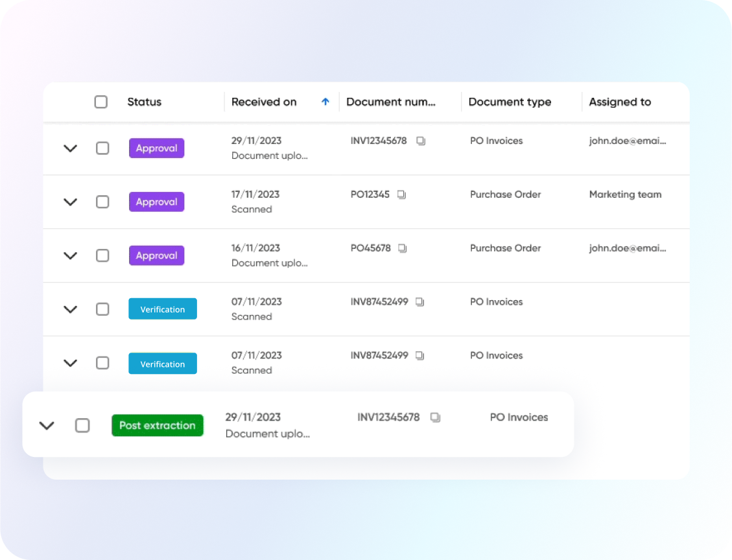
Task: Click PO Invoices in the Post extraction row
Action: tap(519, 417)
